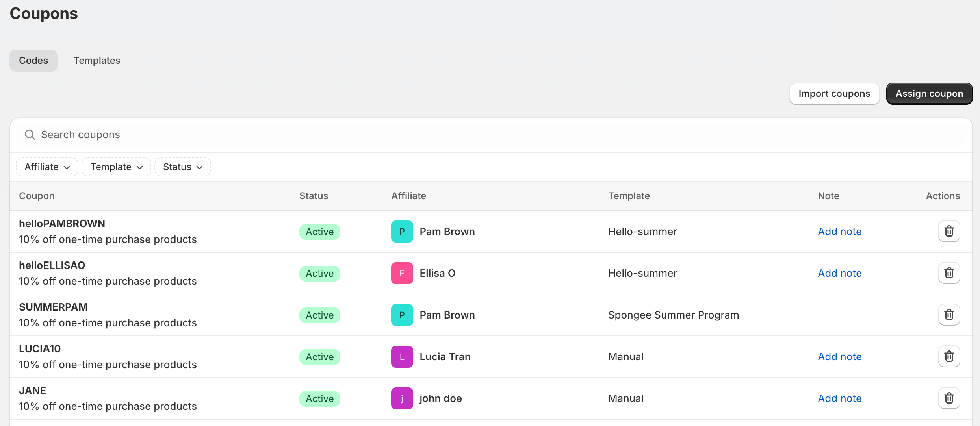
Task: Click Add note on JANE coupon row
Action: click(839, 398)
